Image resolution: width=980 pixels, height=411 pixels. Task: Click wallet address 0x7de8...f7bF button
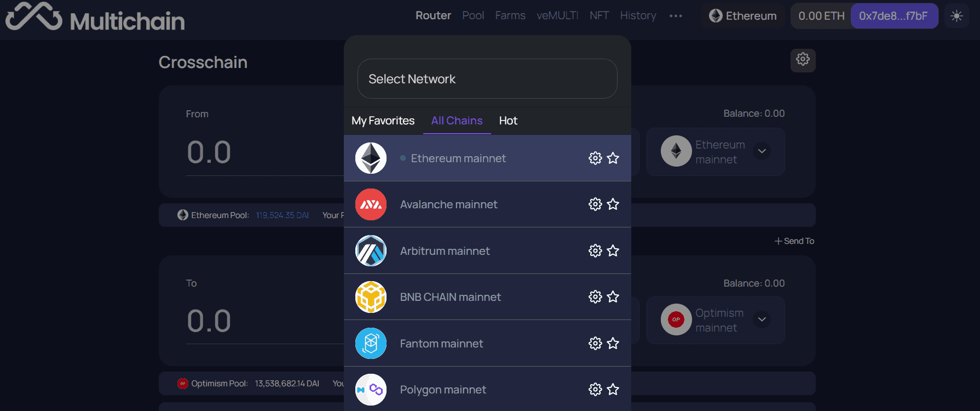click(894, 16)
